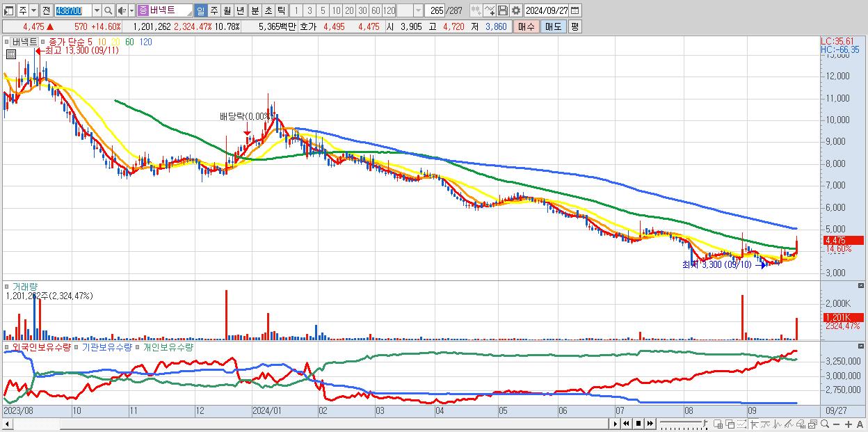Viewport: 868px width, 432px height.
Task: Open the dropdown arrow beside speaker icon
Action: (x=131, y=10)
